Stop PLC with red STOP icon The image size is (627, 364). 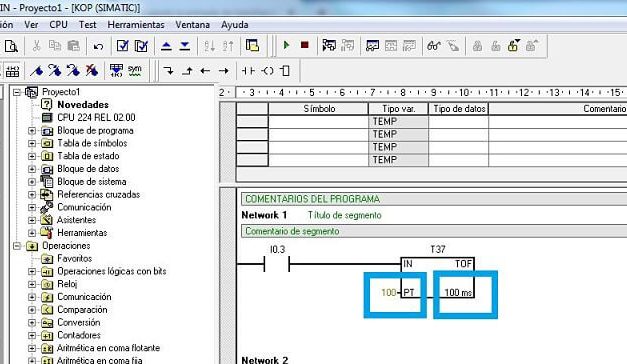305,45
